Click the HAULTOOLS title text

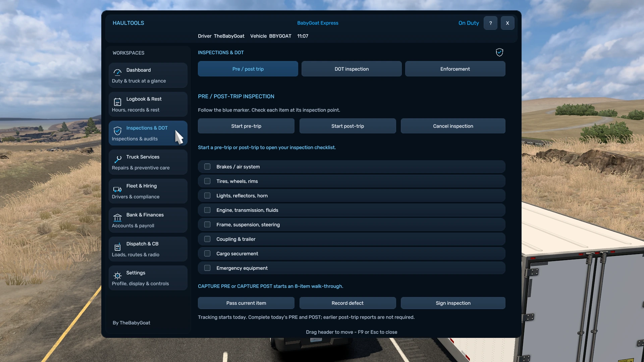point(128,23)
